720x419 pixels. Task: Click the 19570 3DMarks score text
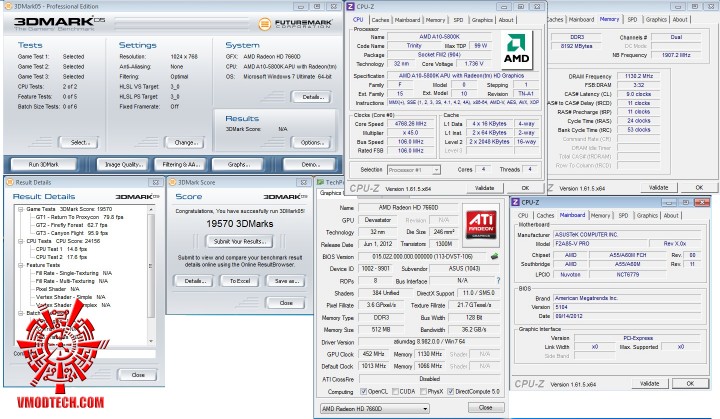tap(240, 224)
